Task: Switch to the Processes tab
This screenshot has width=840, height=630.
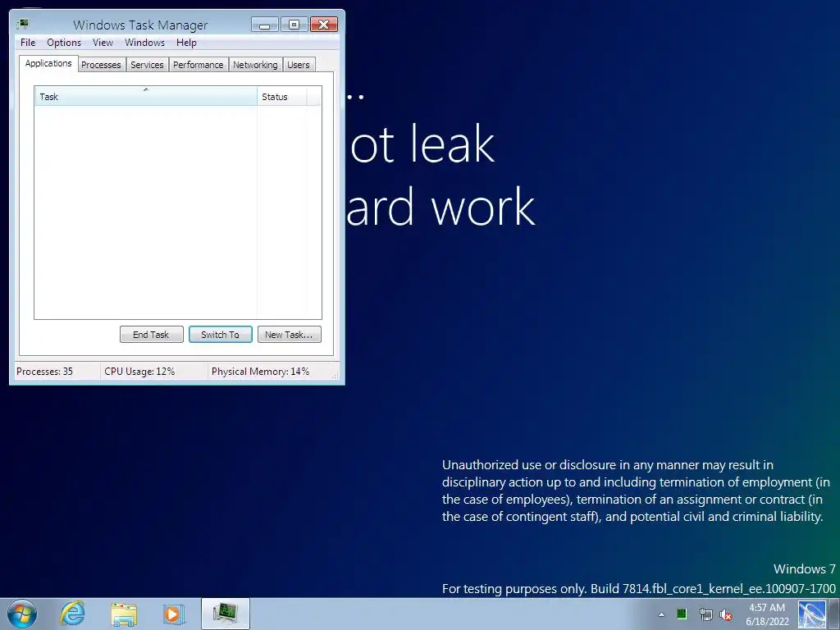Action: [101, 65]
